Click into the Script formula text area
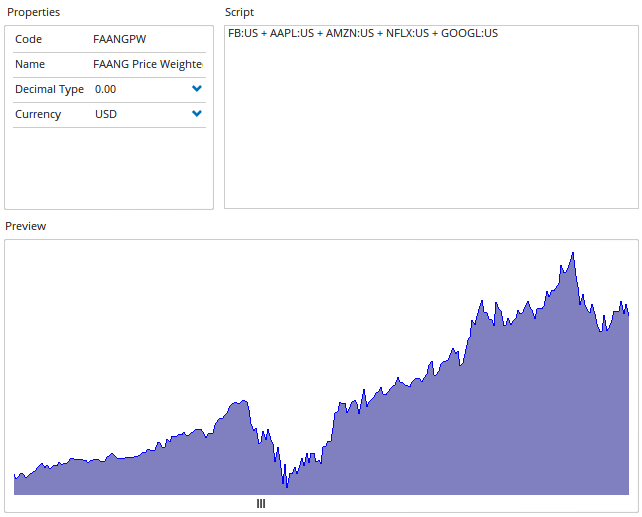 click(431, 117)
